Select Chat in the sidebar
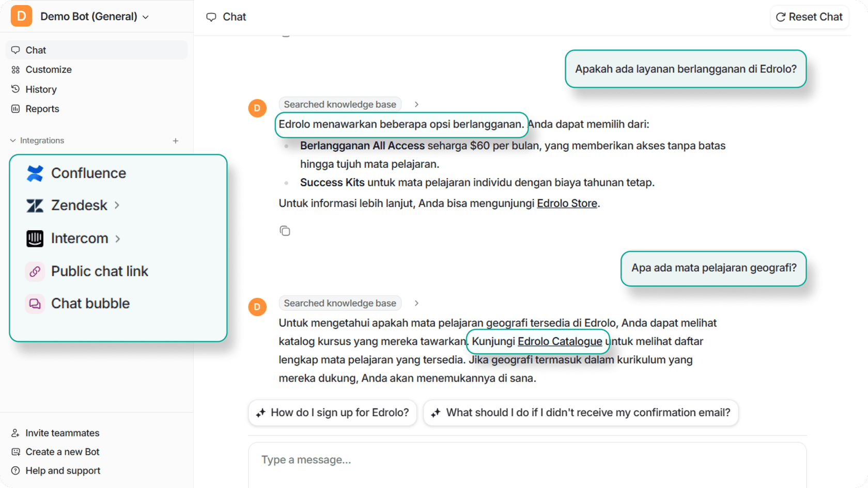This screenshot has height=488, width=868. (35, 50)
